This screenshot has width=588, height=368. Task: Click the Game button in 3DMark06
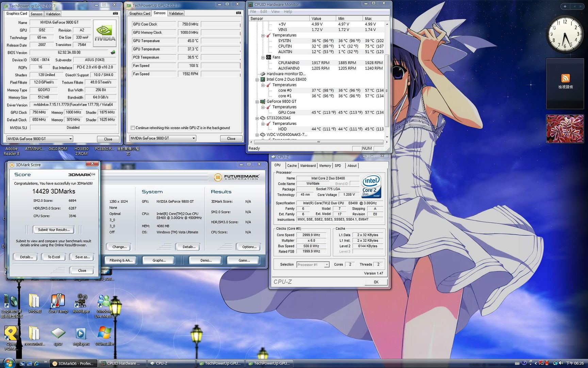coord(244,260)
